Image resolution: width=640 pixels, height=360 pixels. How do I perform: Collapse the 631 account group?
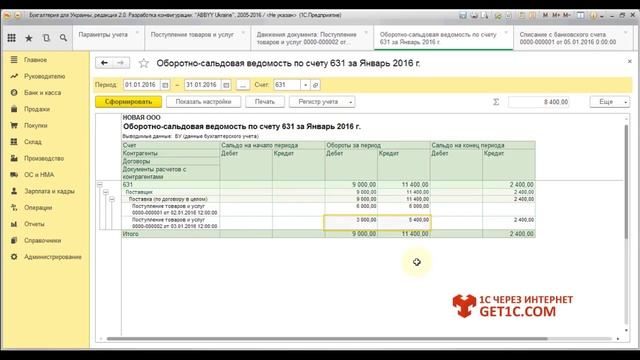click(100, 184)
